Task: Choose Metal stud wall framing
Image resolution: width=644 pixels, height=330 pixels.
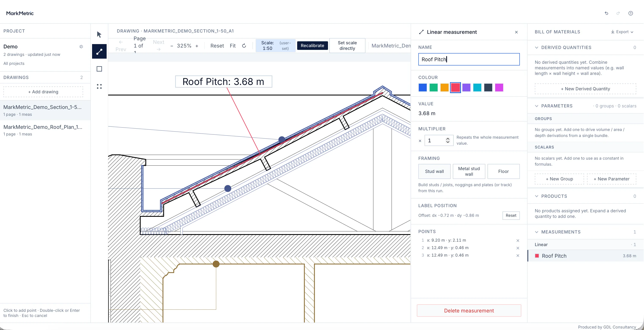Action: [469, 172]
